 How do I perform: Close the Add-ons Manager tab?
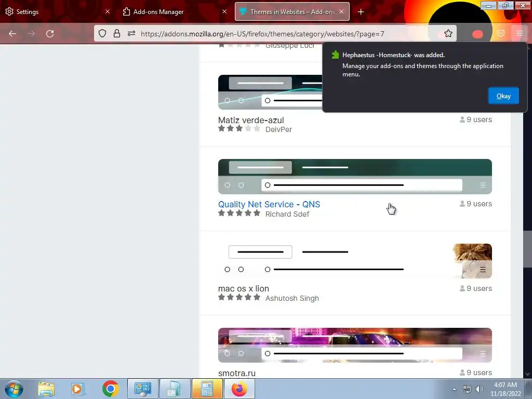[x=224, y=11]
